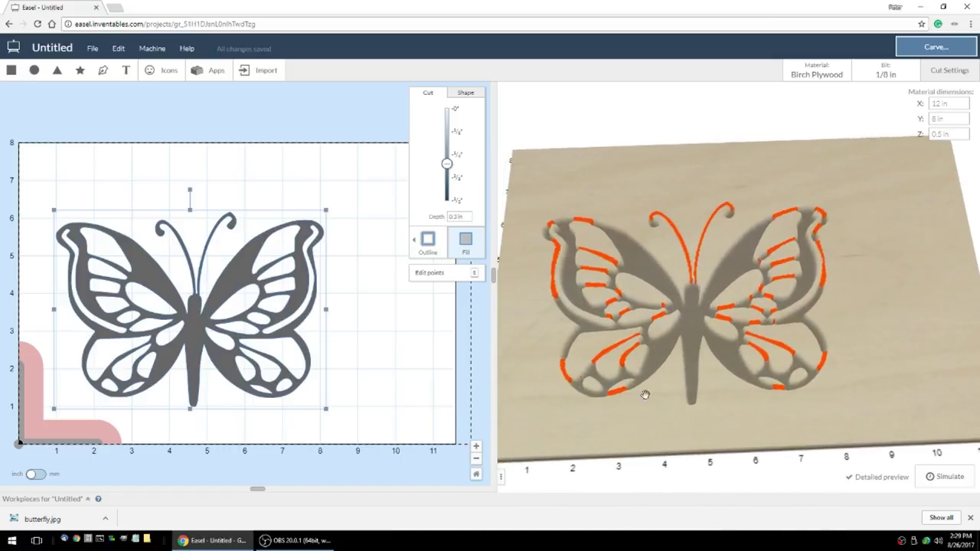Screen dimensions: 980x551
Task: Open Windows Task View
Action: 37,540
